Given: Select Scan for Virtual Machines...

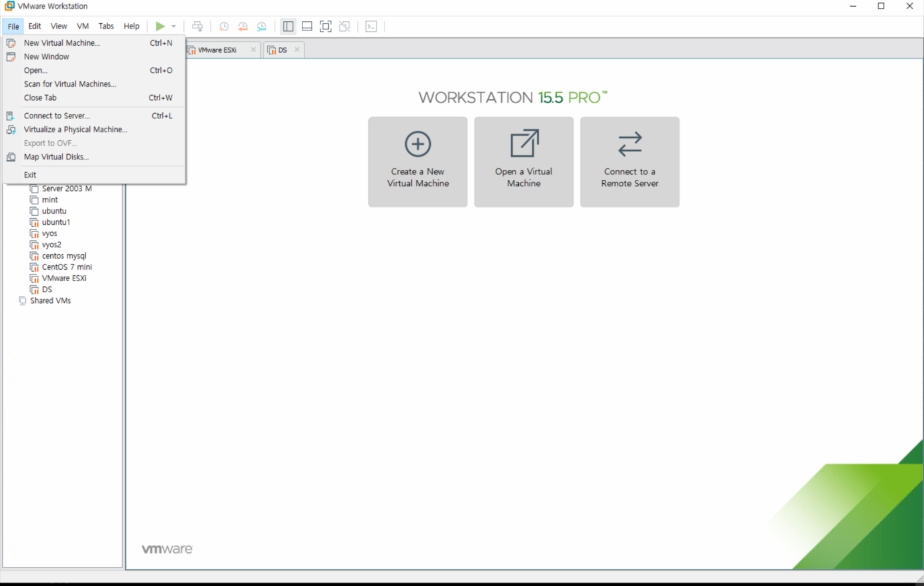Looking at the screenshot, I should tap(94, 84).
